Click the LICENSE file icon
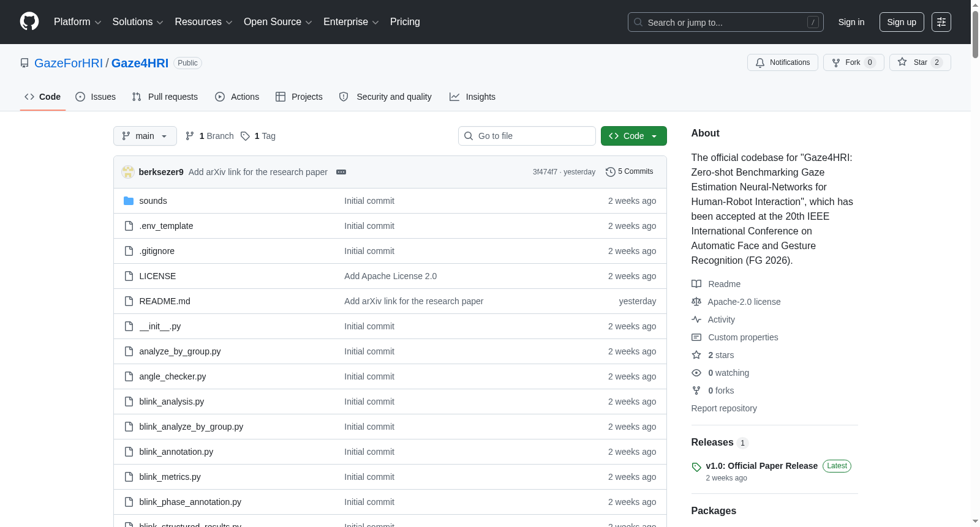This screenshot has height=527, width=980. point(129,276)
